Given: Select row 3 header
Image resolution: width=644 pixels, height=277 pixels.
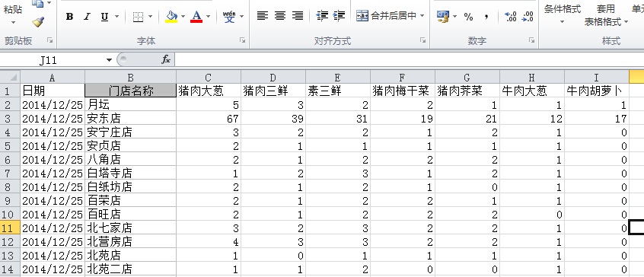Looking at the screenshot, I should click(x=10, y=118).
